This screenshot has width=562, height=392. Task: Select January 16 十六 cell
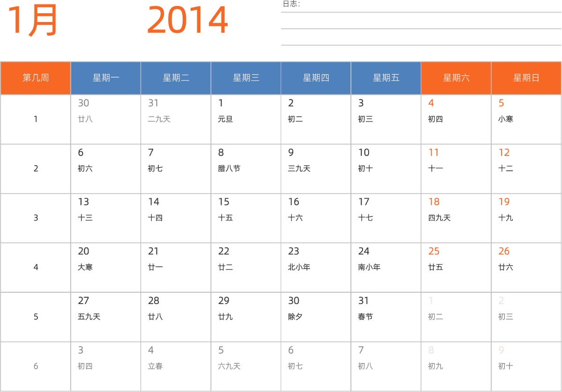click(316, 218)
